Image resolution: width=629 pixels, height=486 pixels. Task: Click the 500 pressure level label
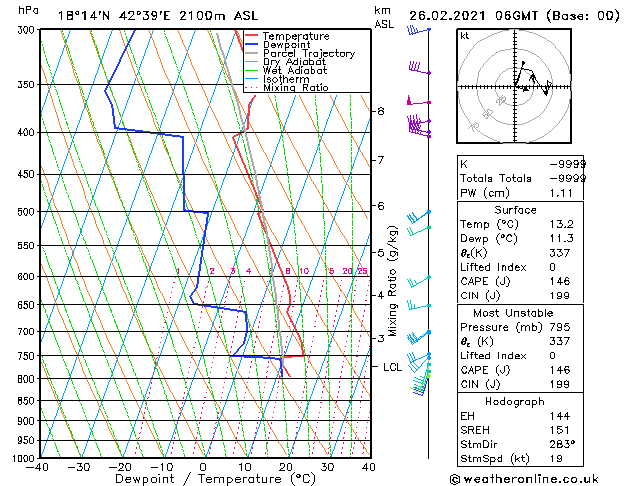(28, 211)
